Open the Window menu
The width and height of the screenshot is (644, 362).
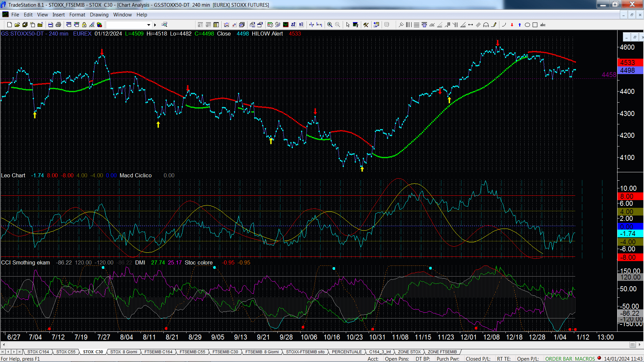(122, 15)
